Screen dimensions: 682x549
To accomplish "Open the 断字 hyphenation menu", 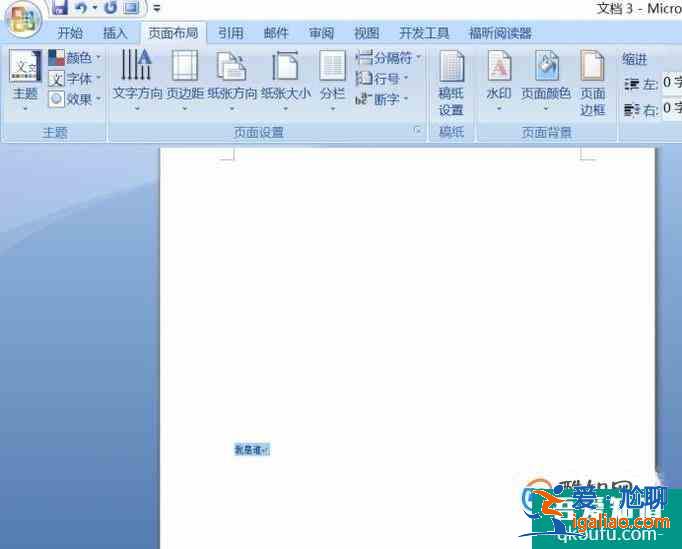I will (382, 99).
